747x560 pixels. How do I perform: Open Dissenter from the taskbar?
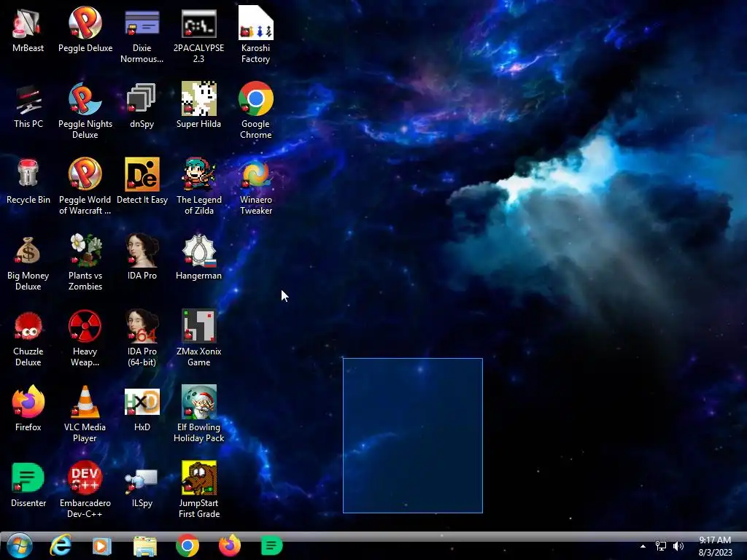pyautogui.click(x=271, y=545)
